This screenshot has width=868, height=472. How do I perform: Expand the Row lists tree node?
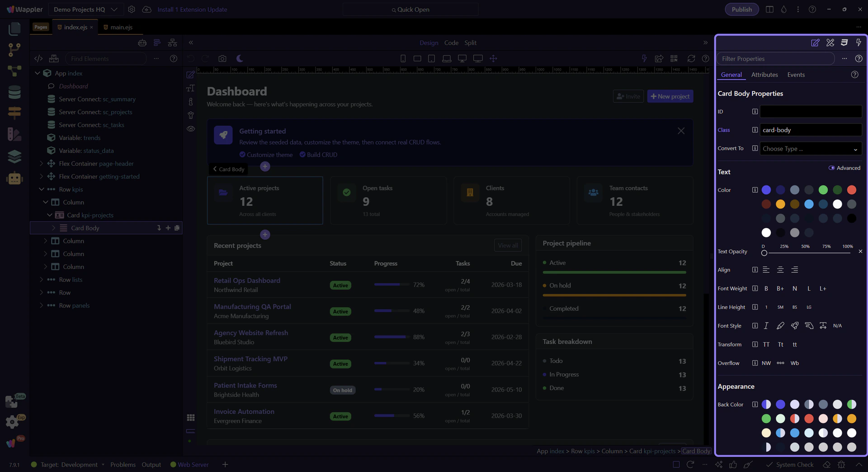click(x=42, y=280)
